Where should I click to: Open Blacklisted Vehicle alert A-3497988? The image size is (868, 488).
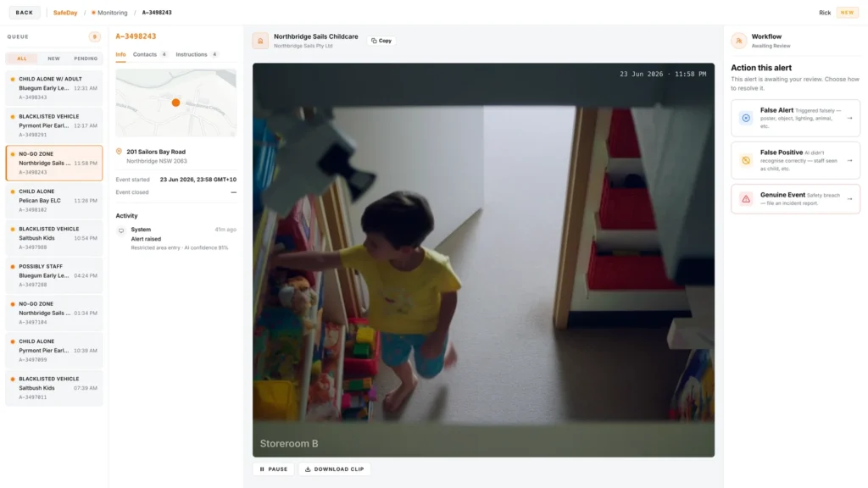pos(54,238)
